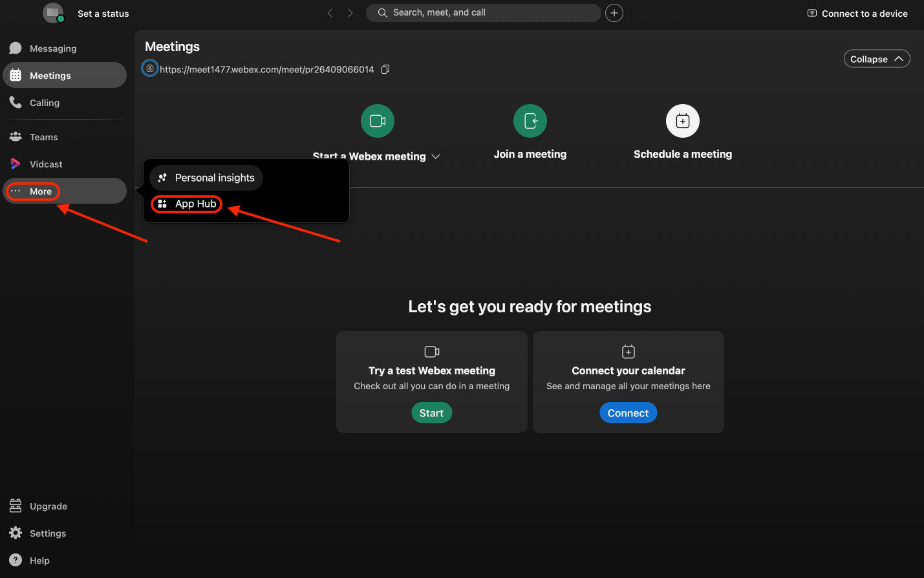Click the Join a meeting icon
This screenshot has width=924, height=578.
click(x=530, y=121)
